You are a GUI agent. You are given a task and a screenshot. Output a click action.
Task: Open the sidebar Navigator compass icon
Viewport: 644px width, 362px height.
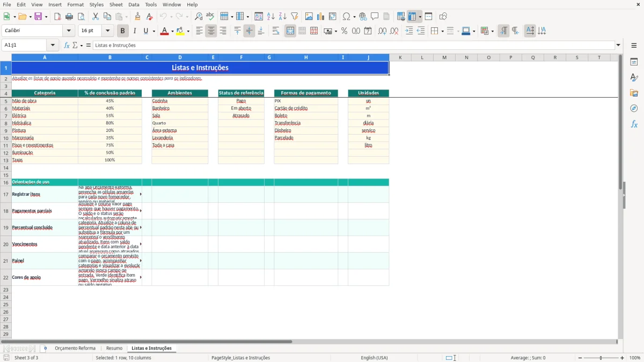pos(634,109)
